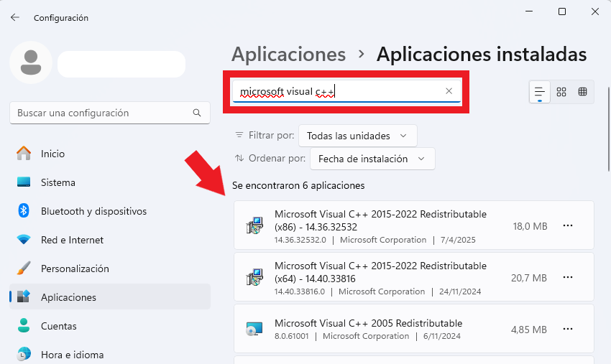Select Microsoft Visual C++ 2015-2022 (x86) entry name
The height and width of the screenshot is (364, 611).
pyautogui.click(x=380, y=220)
